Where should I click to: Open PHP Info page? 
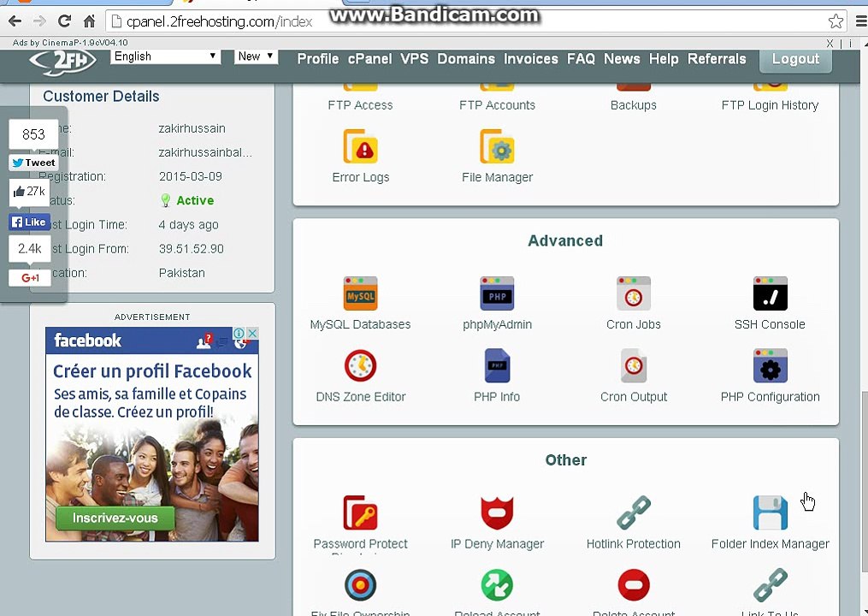click(497, 365)
